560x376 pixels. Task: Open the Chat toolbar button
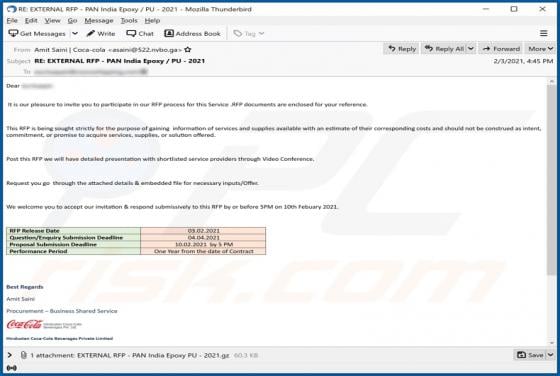click(140, 34)
